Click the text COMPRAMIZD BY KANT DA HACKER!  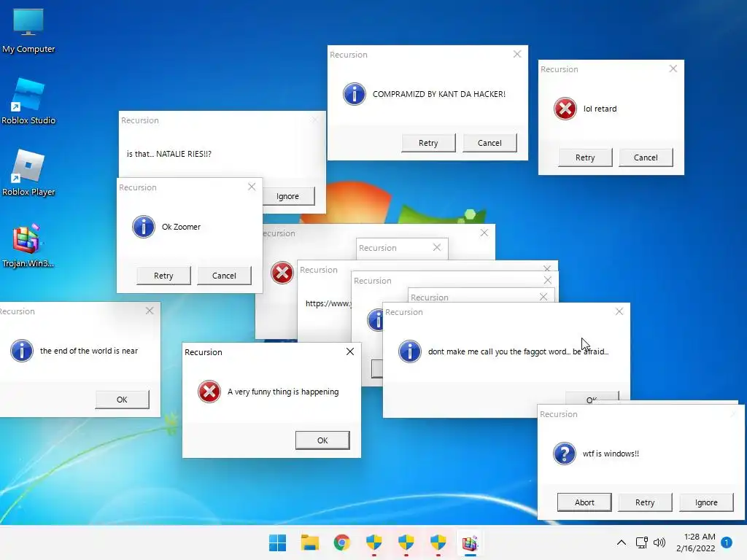click(439, 94)
